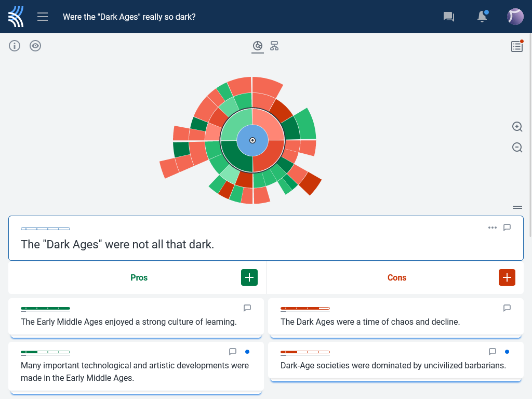This screenshot has width=532, height=399.
Task: Toggle the eye visibility view icon
Action: coord(35,46)
